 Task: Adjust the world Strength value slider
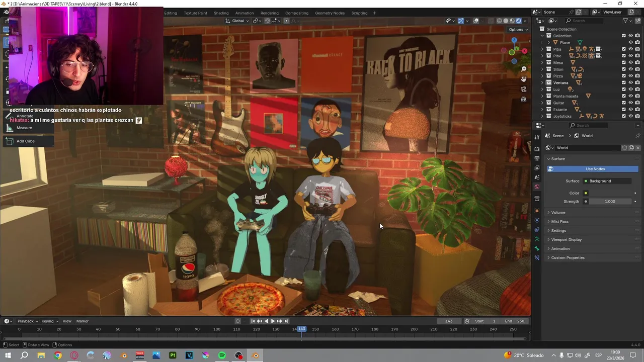610,202
